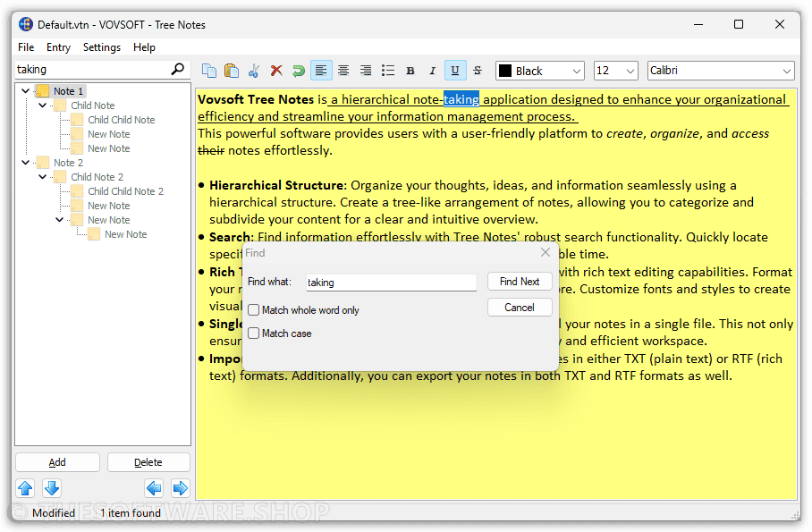This screenshot has height=532, width=812.
Task: Toggle bullet list formatting
Action: [388, 71]
